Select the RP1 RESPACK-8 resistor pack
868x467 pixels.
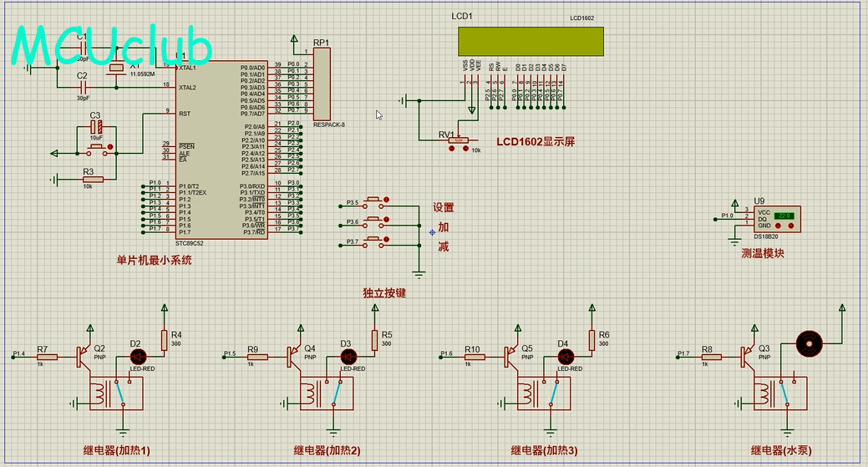tap(320, 84)
